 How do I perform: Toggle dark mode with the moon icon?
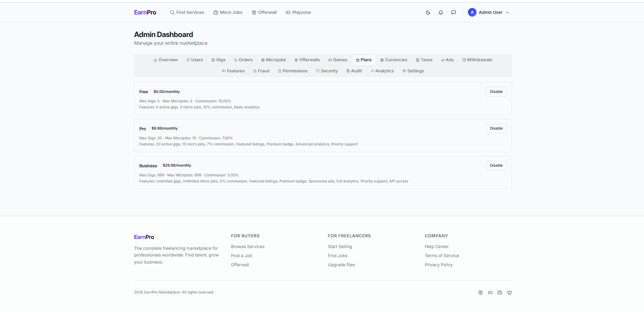(x=428, y=12)
